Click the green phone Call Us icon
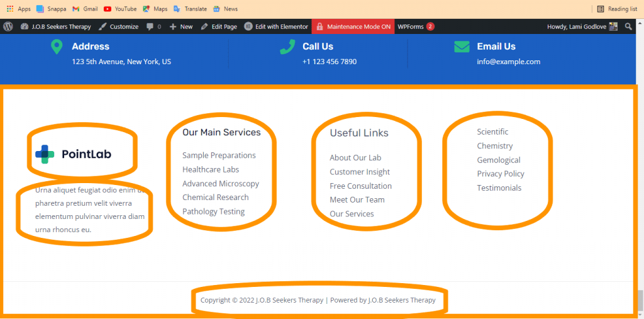The image size is (644, 319). coord(287,47)
